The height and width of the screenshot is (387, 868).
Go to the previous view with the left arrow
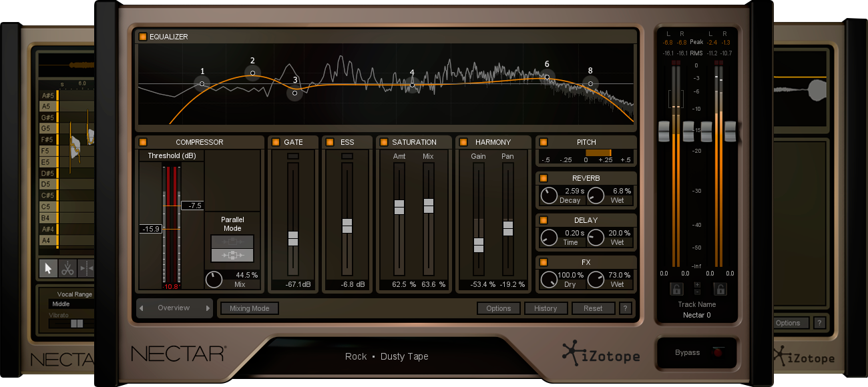tap(141, 308)
